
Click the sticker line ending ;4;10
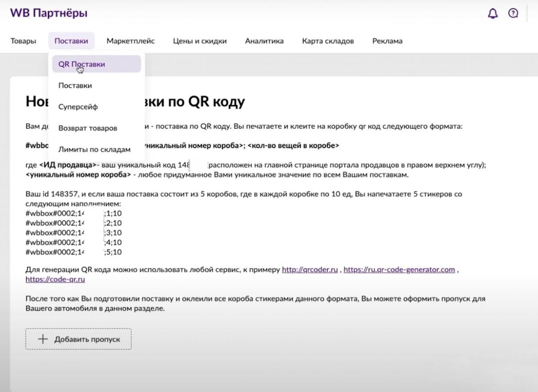pyautogui.click(x=74, y=242)
